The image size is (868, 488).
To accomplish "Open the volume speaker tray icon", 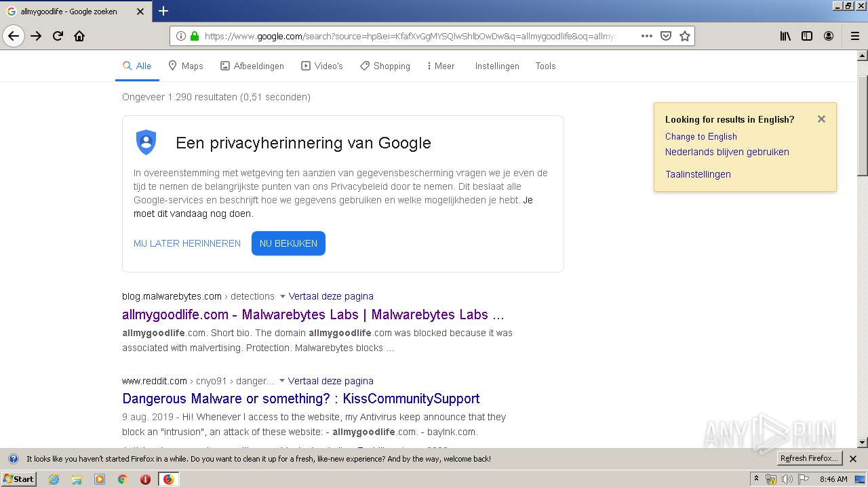I will tap(787, 479).
